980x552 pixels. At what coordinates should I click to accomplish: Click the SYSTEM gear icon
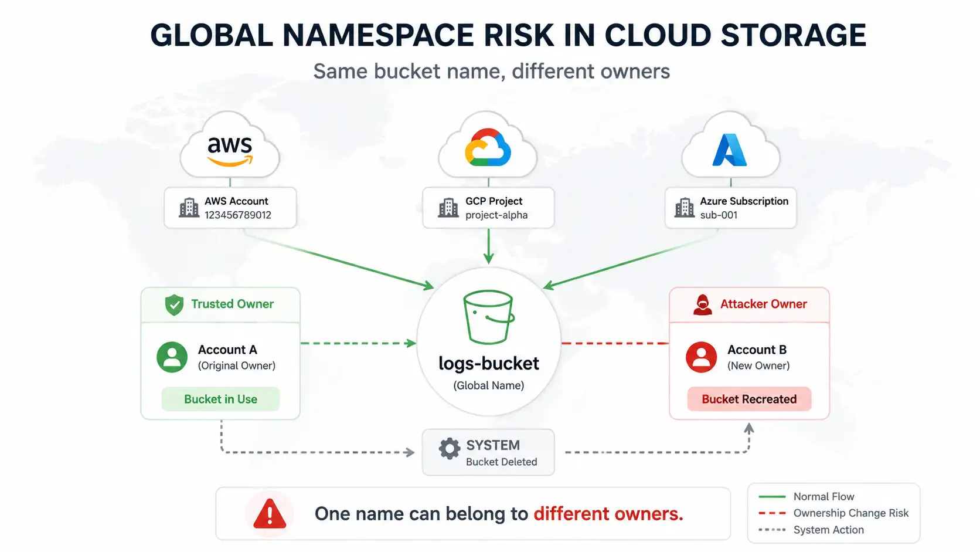[450, 449]
